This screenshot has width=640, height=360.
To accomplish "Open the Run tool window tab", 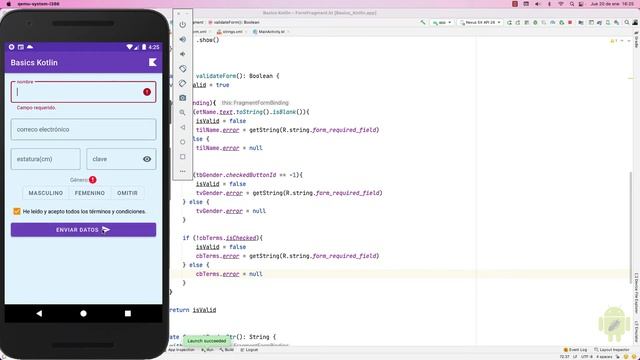I will coord(208,350).
